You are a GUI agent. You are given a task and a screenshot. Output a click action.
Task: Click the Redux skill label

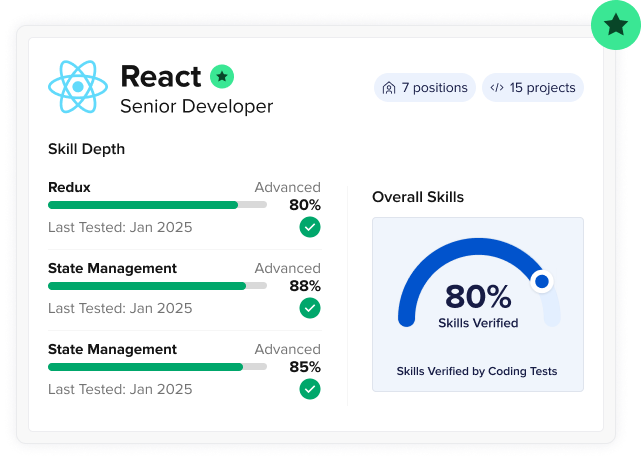(x=69, y=187)
